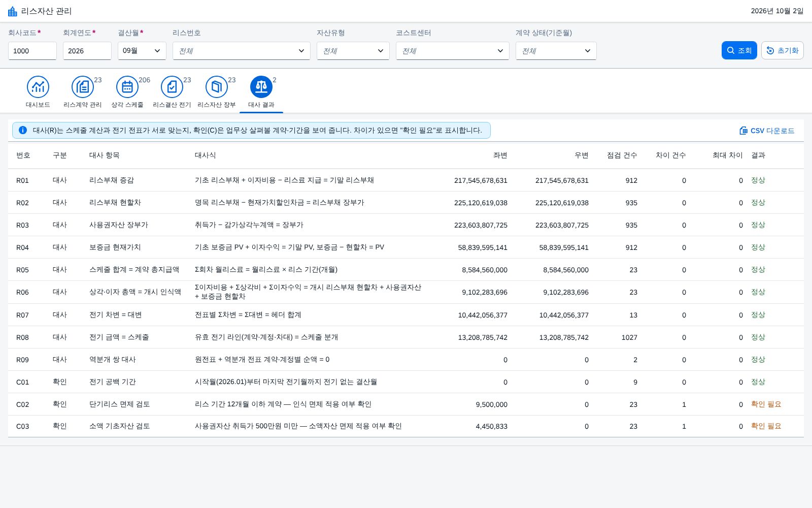812x508 pixels.
Task: Click 전기 공백 기간 in row C01
Action: click(113, 382)
